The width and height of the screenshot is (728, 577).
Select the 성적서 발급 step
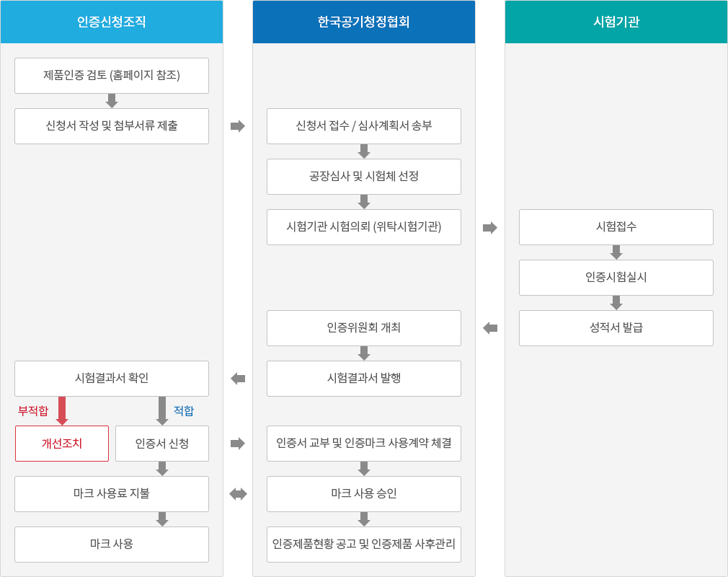coord(616,328)
